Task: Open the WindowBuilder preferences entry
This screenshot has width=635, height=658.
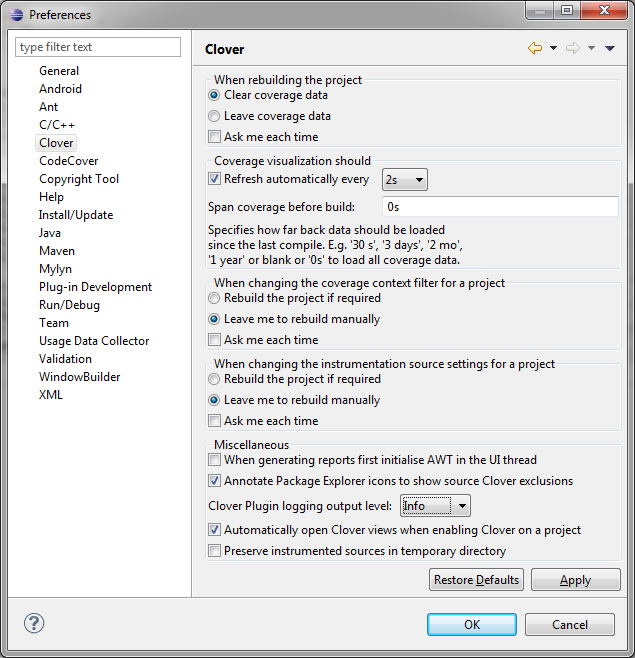Action: coord(79,377)
